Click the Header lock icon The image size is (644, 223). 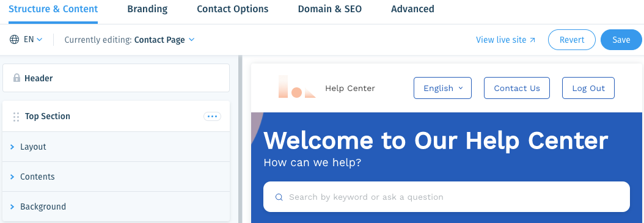tap(17, 78)
